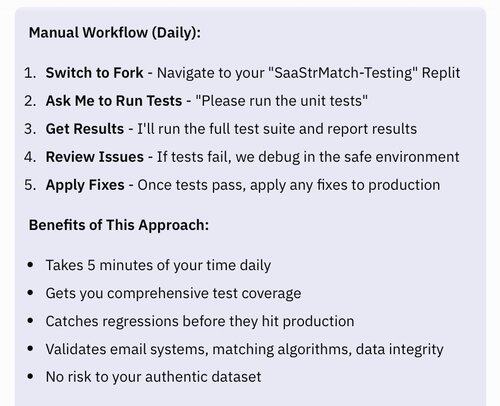Click the "Gets you comprehensive test coverage" bullet
Viewport: 500px width, 406px height.
click(x=173, y=293)
